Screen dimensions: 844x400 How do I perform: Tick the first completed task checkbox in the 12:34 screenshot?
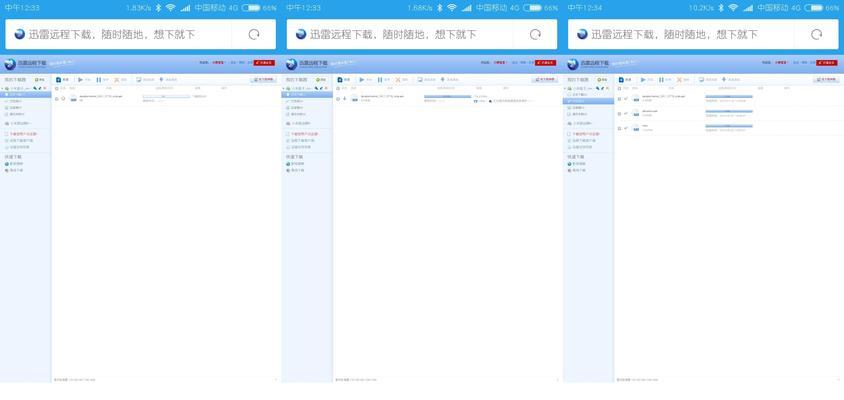[619, 99]
